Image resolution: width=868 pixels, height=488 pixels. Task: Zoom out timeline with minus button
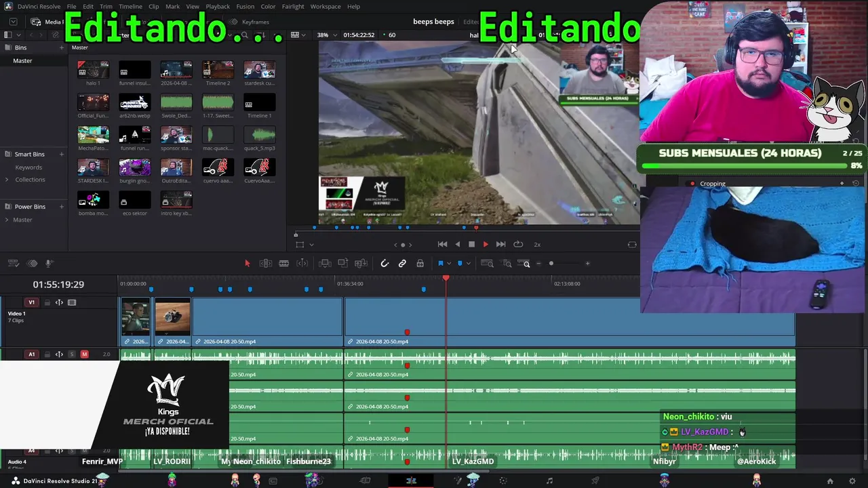pos(540,264)
